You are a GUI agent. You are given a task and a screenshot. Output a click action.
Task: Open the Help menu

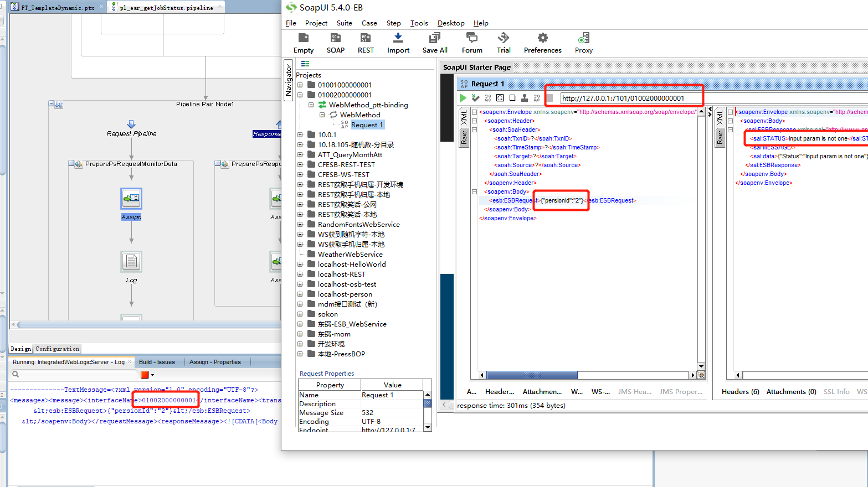tap(481, 23)
